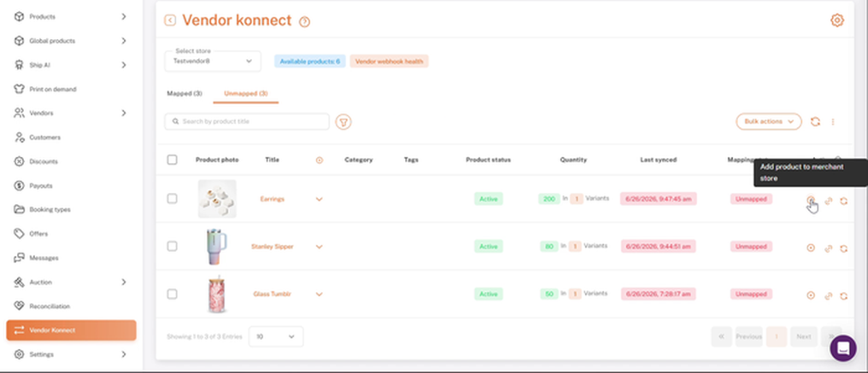Expand the Ship AI sidebar menu
The height and width of the screenshot is (373, 868).
tap(123, 65)
